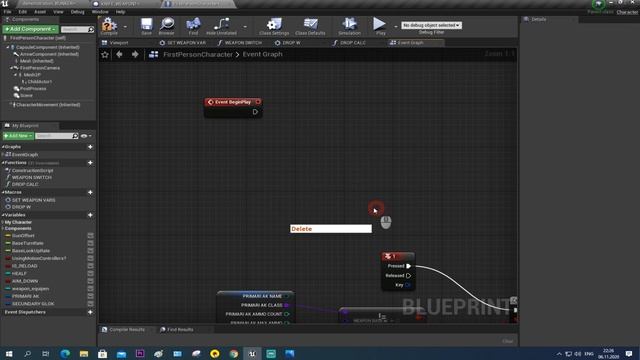Select FirstPersonCamera component
640x360 pixels.
(40, 68)
